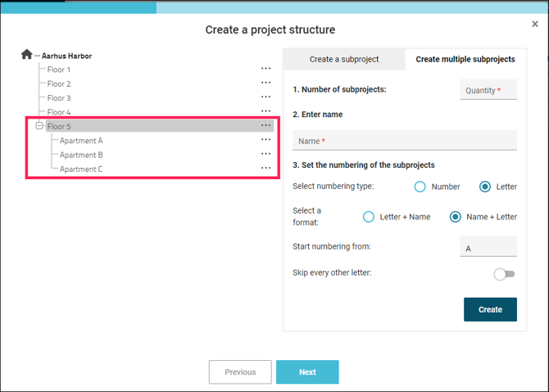Open the three-dot menu for Floor 5
The image size is (549, 392).
click(x=265, y=126)
